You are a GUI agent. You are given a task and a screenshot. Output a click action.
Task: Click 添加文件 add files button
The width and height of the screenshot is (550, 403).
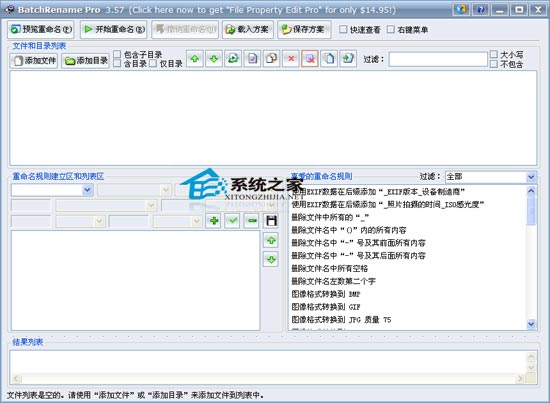click(34, 61)
